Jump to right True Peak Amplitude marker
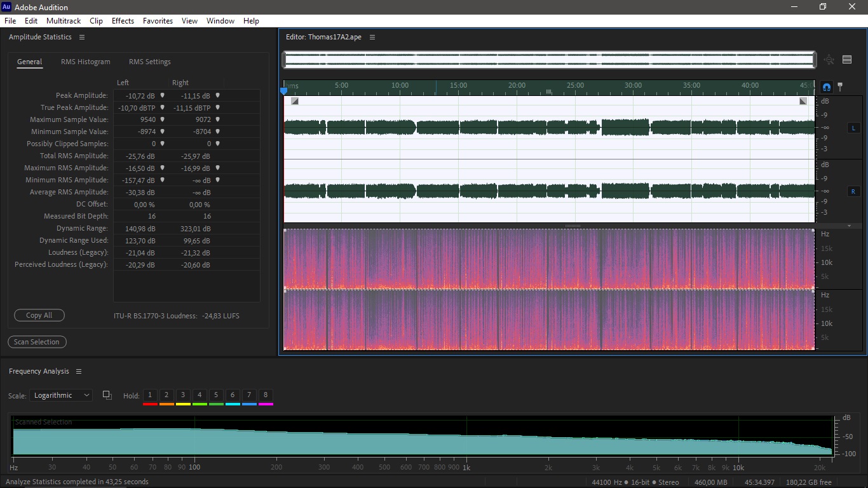The width and height of the screenshot is (868, 488). [x=217, y=107]
